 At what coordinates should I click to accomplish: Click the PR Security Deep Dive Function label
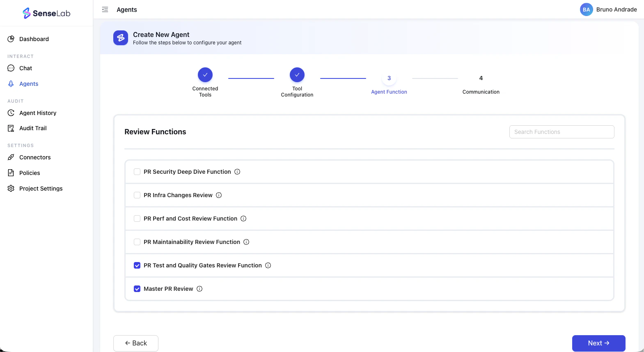(187, 172)
